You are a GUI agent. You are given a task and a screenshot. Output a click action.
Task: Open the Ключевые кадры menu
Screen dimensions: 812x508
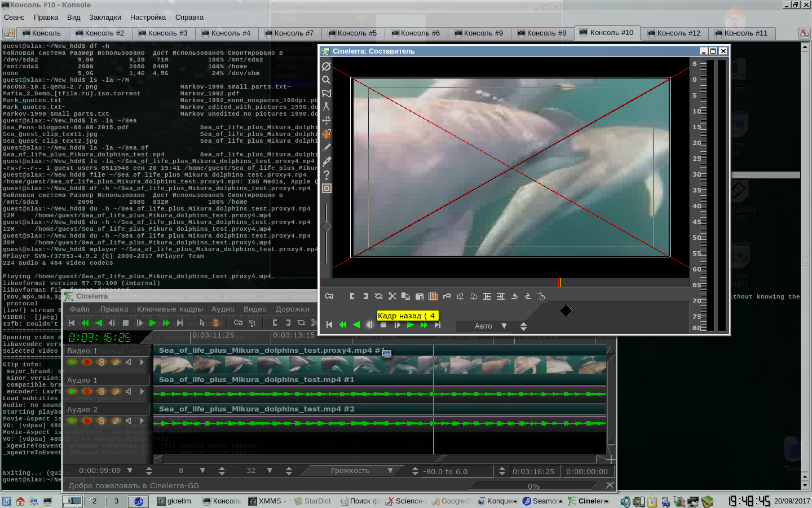pos(170,309)
